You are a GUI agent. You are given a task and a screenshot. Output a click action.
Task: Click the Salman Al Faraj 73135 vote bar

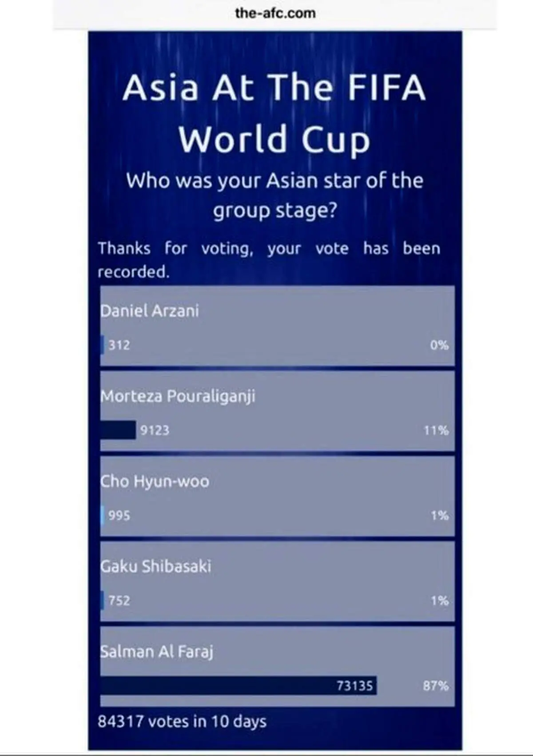[239, 686]
